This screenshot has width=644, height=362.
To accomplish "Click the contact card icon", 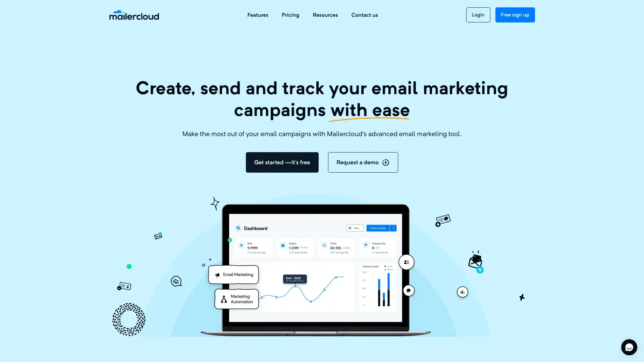I will pos(123,287).
